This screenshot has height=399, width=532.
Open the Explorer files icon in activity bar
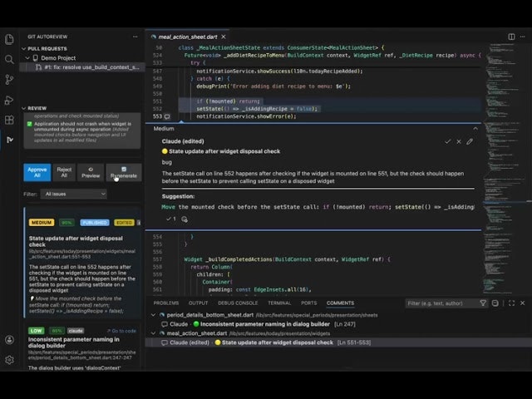pyautogui.click(x=9, y=40)
